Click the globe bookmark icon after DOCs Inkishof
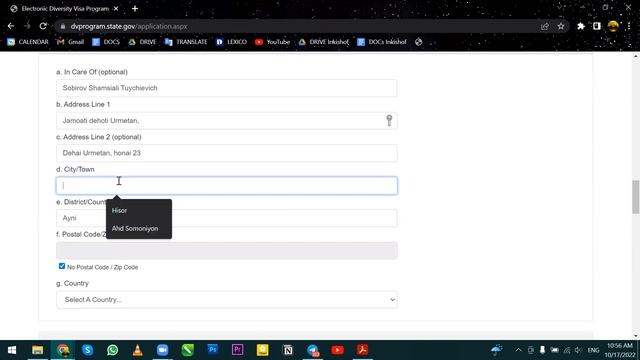 click(418, 42)
